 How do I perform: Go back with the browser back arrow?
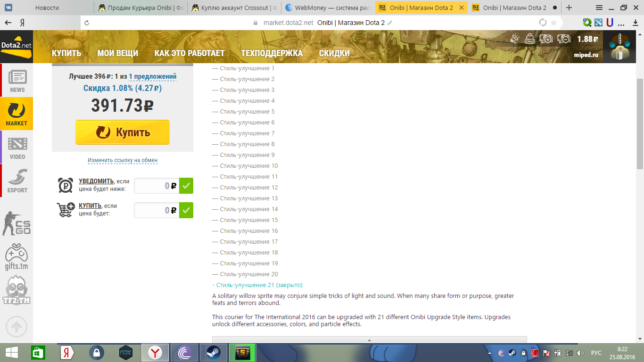[x=8, y=23]
